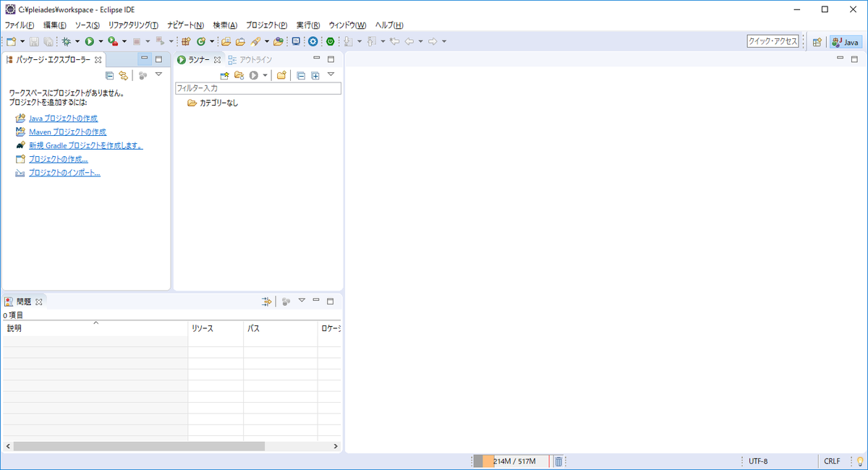Maximize the Package Explorer view
Viewport: 868px width, 470px height.
(x=158, y=59)
